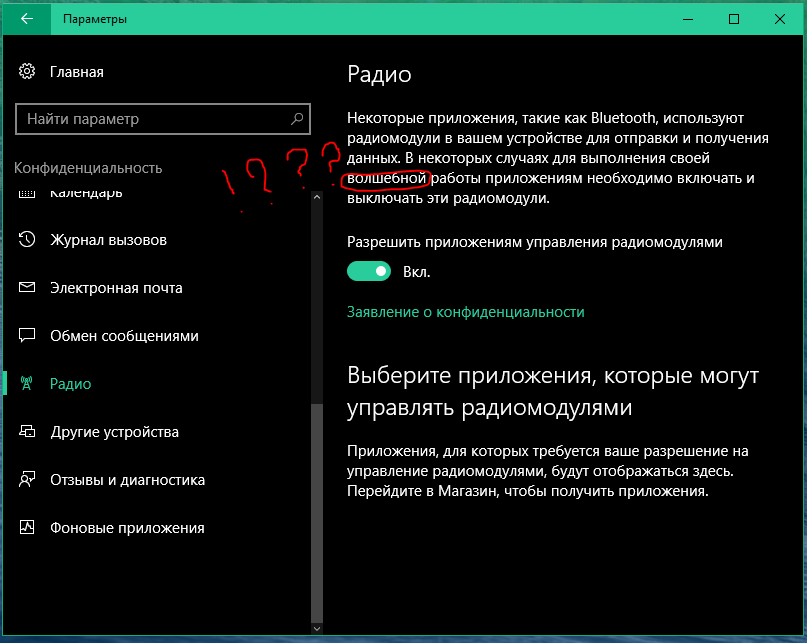
Task: Turn off radio module control toggle
Action: 369,271
